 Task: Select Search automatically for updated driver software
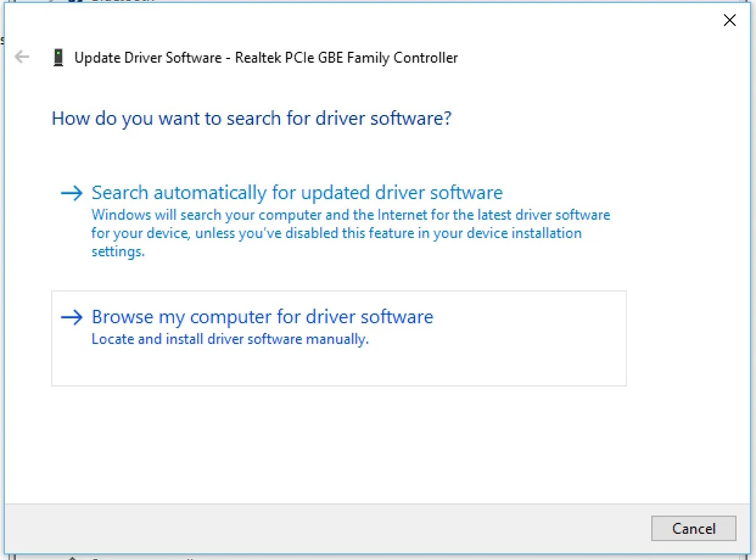[296, 192]
